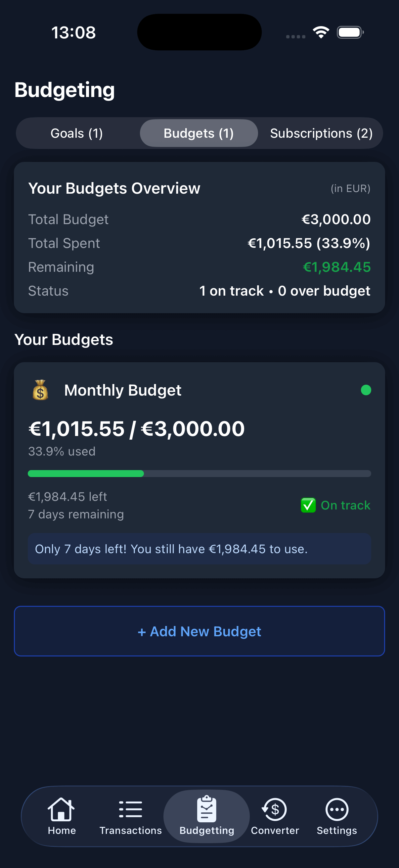Image resolution: width=399 pixels, height=868 pixels.
Task: Tap the Budgetting clipboard icon
Action: 206,809
